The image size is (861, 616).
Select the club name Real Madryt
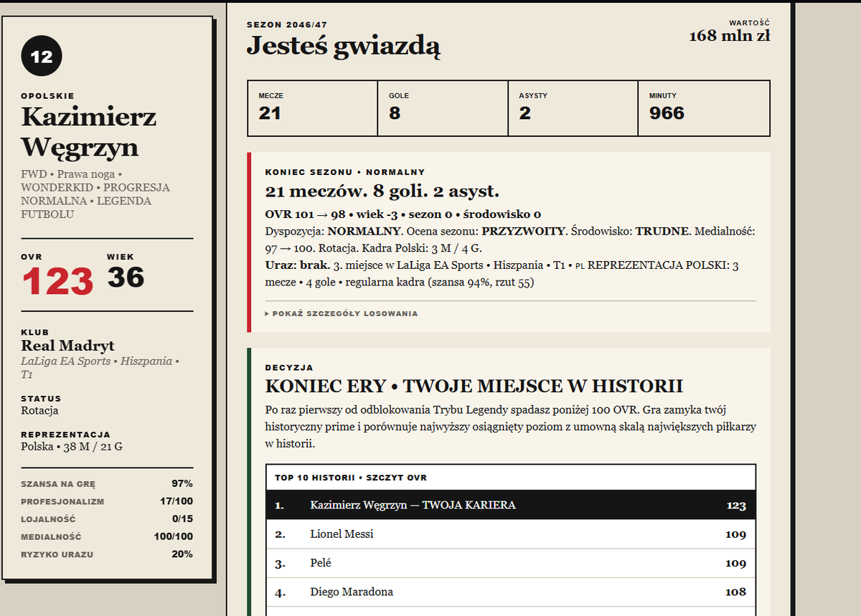point(68,346)
